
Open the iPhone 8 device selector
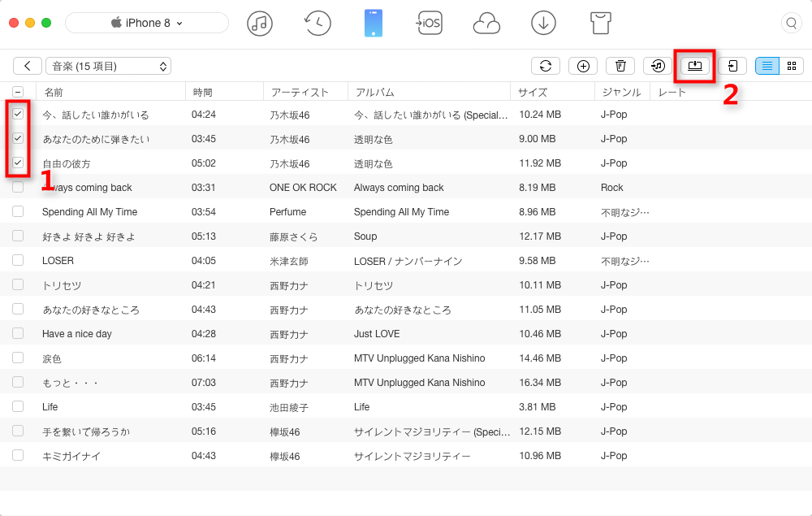[146, 23]
